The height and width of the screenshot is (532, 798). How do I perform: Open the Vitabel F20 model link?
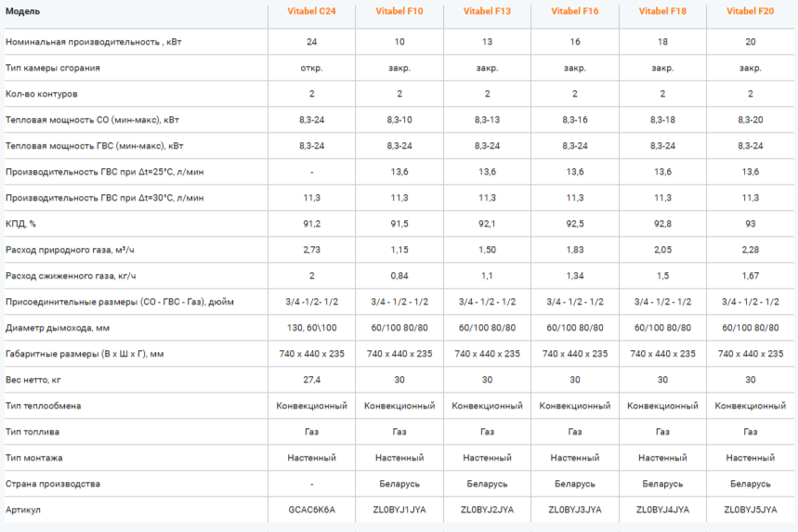coord(751,11)
